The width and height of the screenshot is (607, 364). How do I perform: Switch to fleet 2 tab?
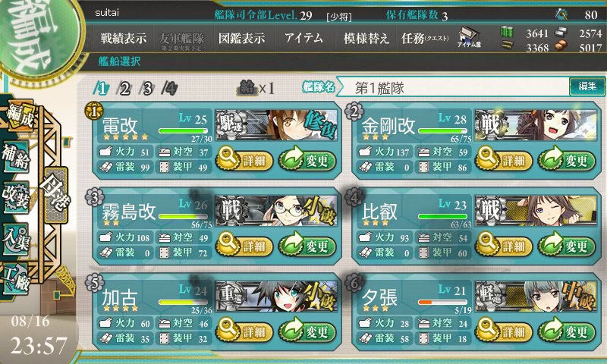[x=124, y=89]
